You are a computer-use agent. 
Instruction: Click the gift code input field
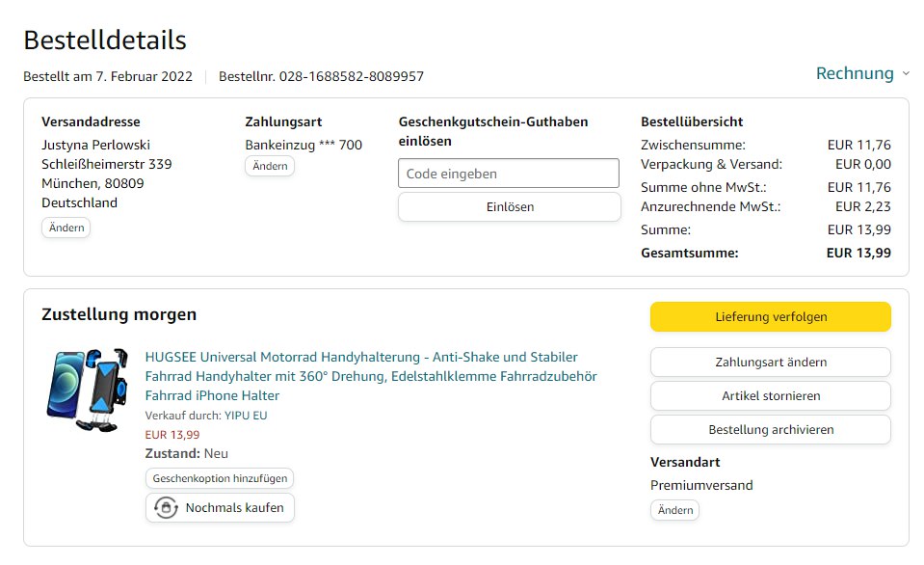tap(508, 174)
